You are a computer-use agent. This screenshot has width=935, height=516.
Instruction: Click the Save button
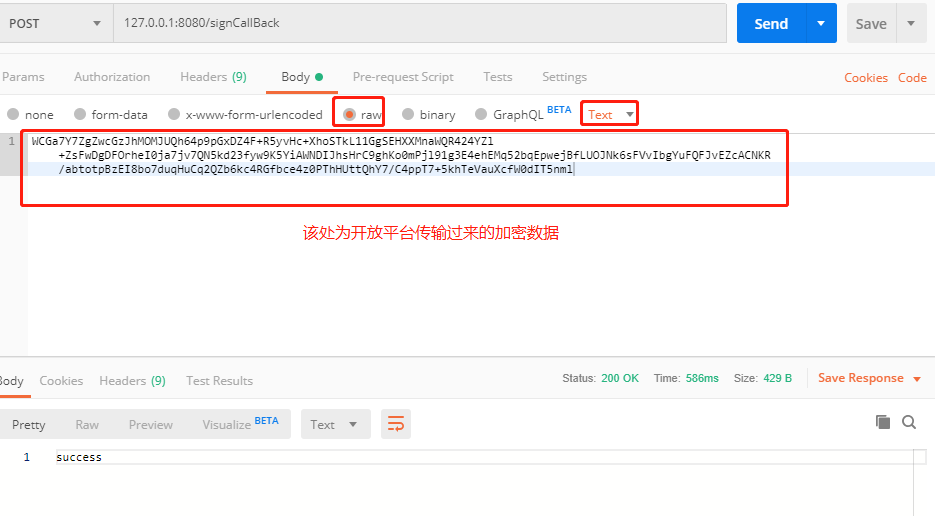coord(871,23)
